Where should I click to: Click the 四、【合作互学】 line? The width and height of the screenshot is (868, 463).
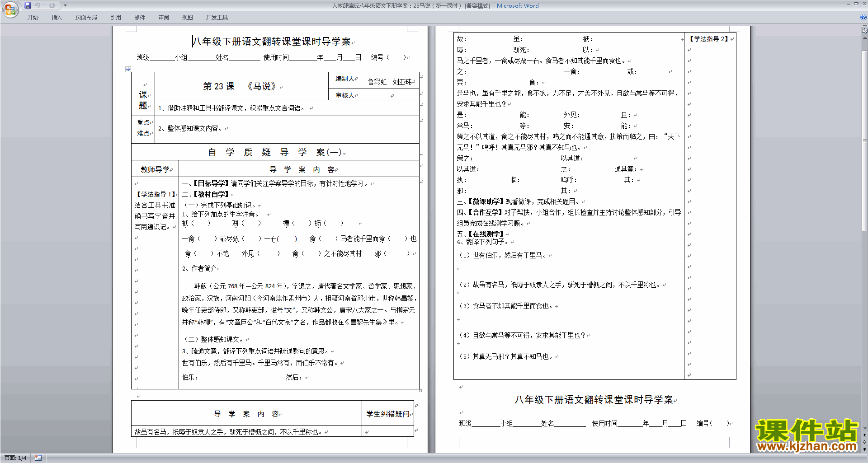[569, 218]
